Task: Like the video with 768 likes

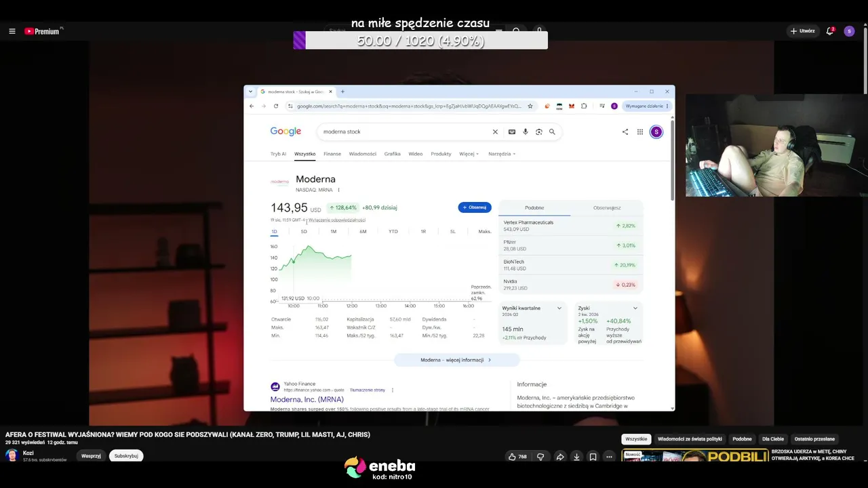Action: click(518, 457)
